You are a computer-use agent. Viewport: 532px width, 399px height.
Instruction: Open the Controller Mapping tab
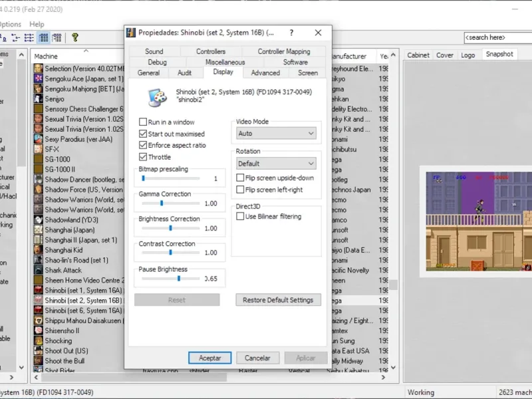(284, 51)
